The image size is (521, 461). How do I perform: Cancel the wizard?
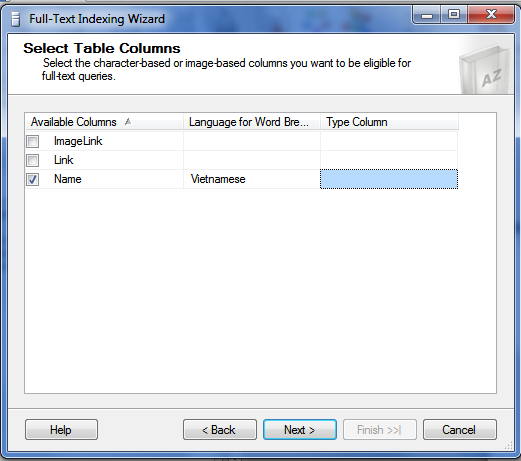[460, 430]
